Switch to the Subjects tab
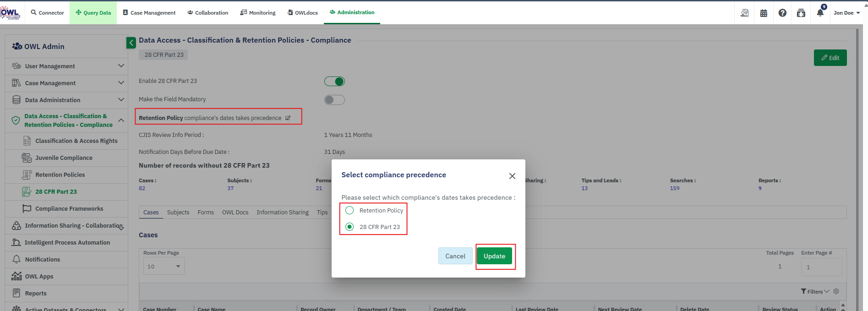The image size is (868, 311). coord(178,212)
